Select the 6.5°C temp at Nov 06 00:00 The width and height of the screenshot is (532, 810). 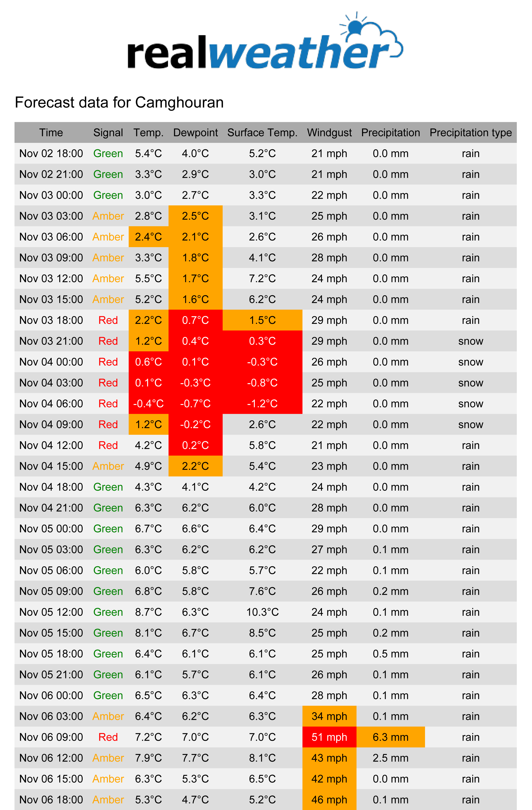pos(148,695)
